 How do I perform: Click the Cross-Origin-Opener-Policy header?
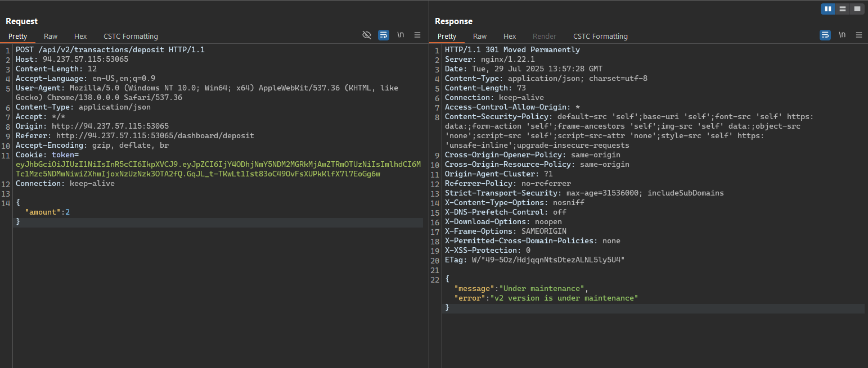point(533,155)
